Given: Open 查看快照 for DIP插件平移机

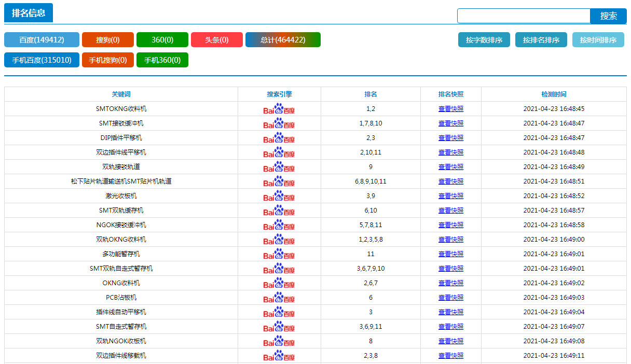Looking at the screenshot, I should 451,138.
